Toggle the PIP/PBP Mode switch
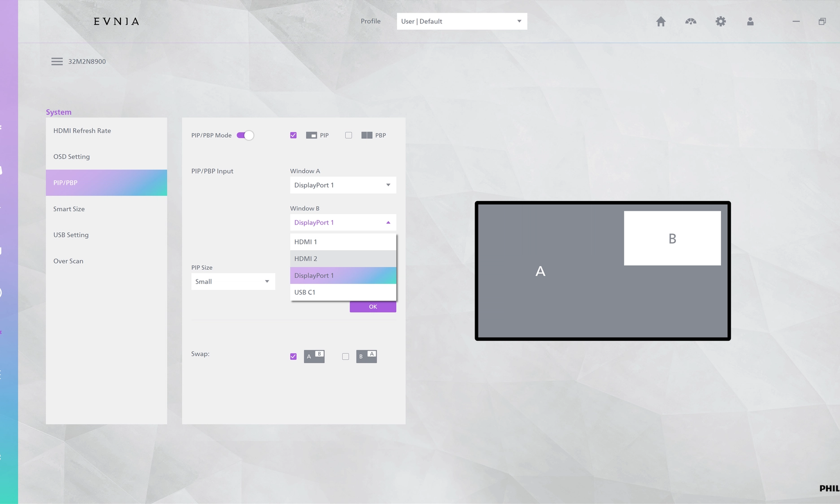 click(245, 135)
